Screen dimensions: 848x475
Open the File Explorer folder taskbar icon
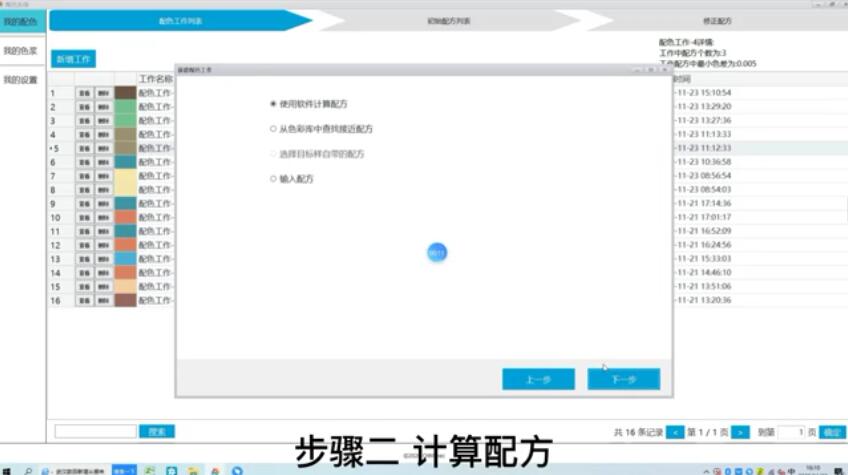tap(193, 471)
